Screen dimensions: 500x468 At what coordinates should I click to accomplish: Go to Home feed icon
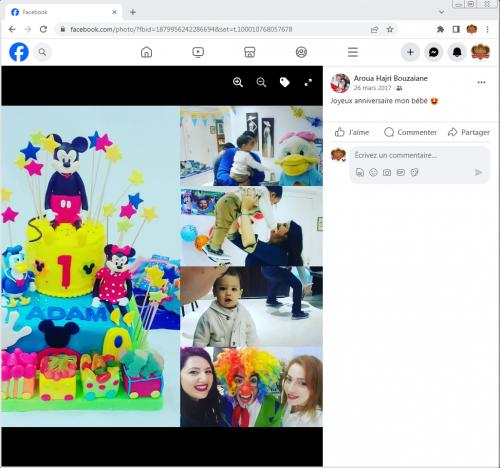146,52
